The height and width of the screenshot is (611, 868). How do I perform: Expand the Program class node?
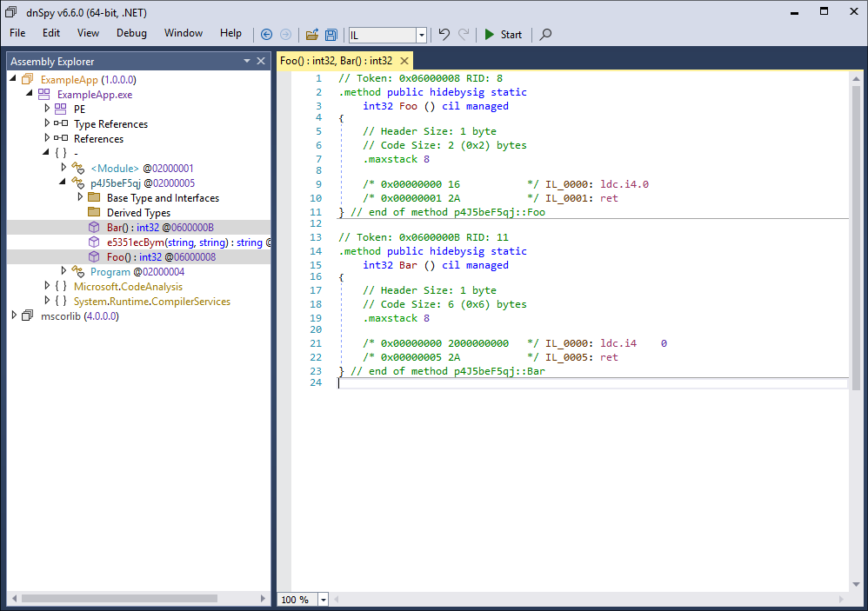point(63,270)
